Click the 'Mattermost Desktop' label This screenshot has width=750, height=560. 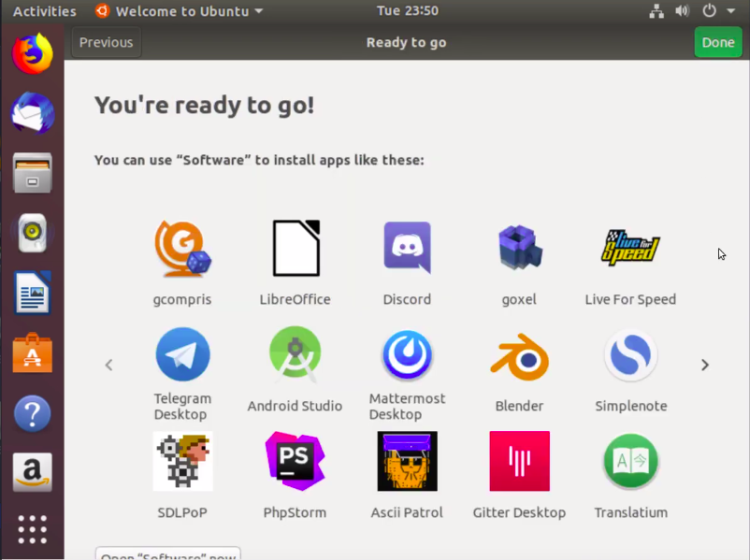(407, 406)
